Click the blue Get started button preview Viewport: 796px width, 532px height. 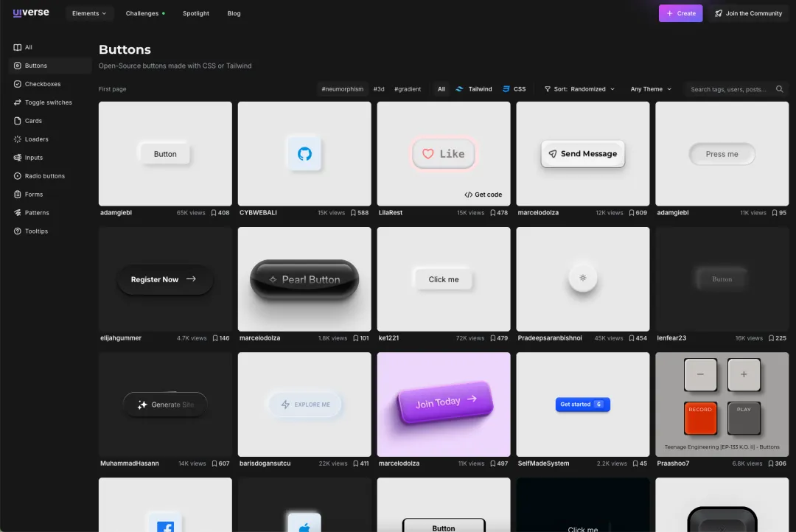pyautogui.click(x=583, y=404)
